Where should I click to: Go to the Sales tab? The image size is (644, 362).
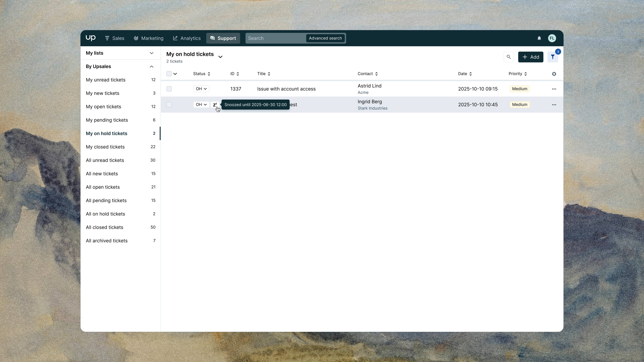click(x=115, y=38)
